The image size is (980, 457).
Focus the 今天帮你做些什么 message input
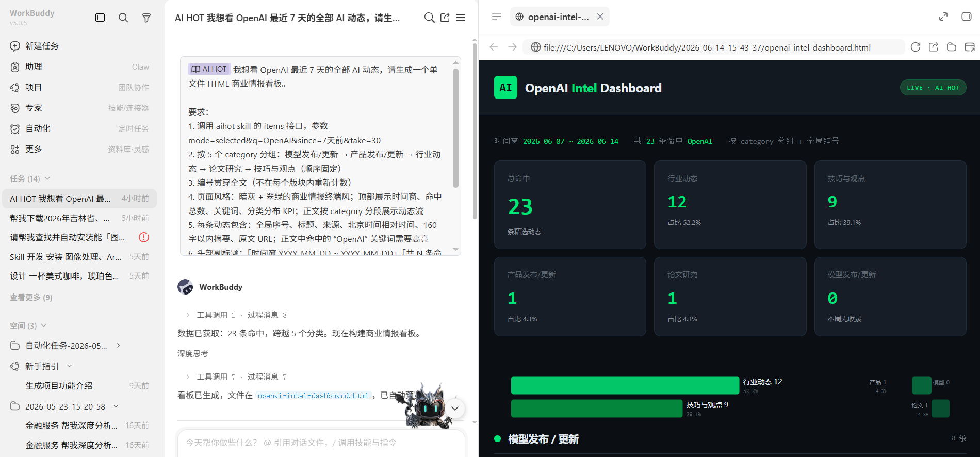point(321,443)
